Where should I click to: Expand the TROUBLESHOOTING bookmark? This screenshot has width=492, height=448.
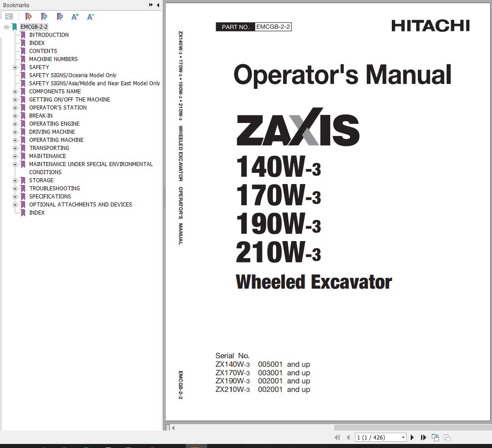click(15, 189)
